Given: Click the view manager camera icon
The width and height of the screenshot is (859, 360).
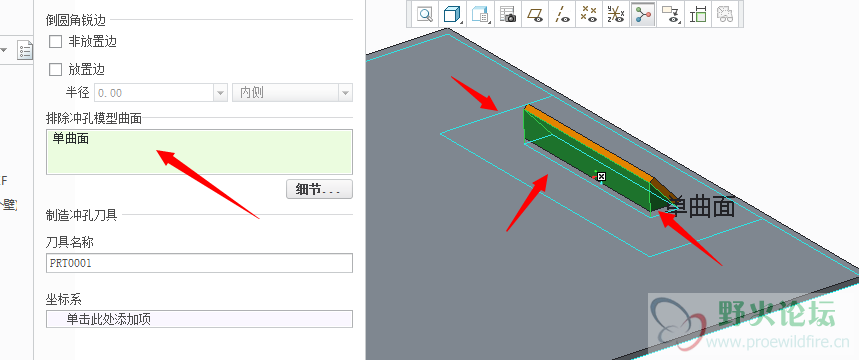Looking at the screenshot, I should tap(508, 14).
